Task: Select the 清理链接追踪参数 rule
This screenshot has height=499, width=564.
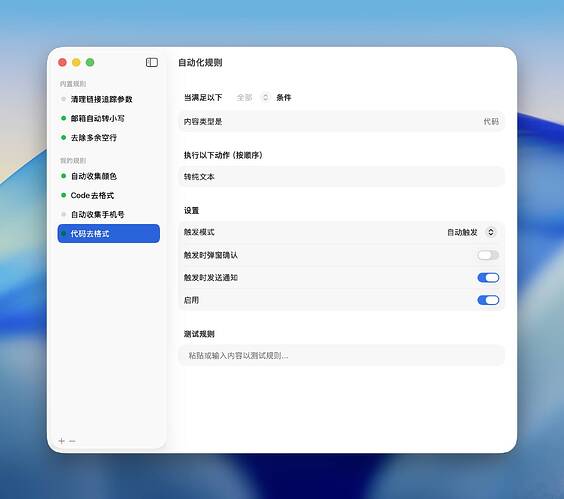Action: (x=109, y=99)
